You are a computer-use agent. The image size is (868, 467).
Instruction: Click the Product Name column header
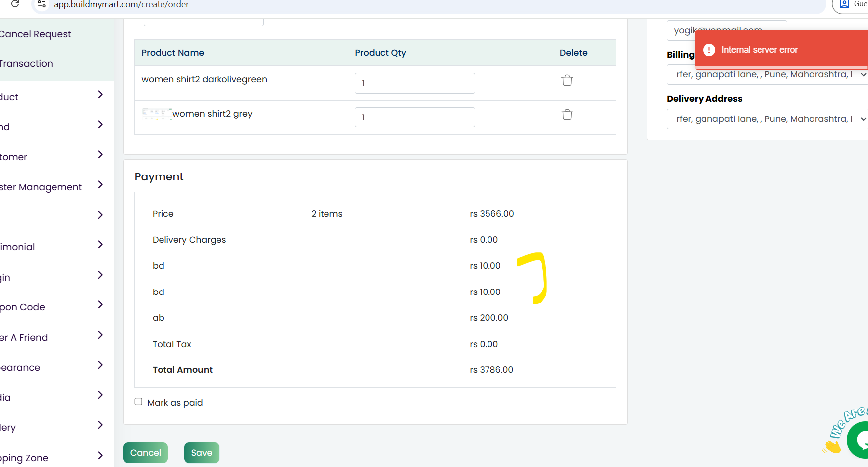point(173,53)
